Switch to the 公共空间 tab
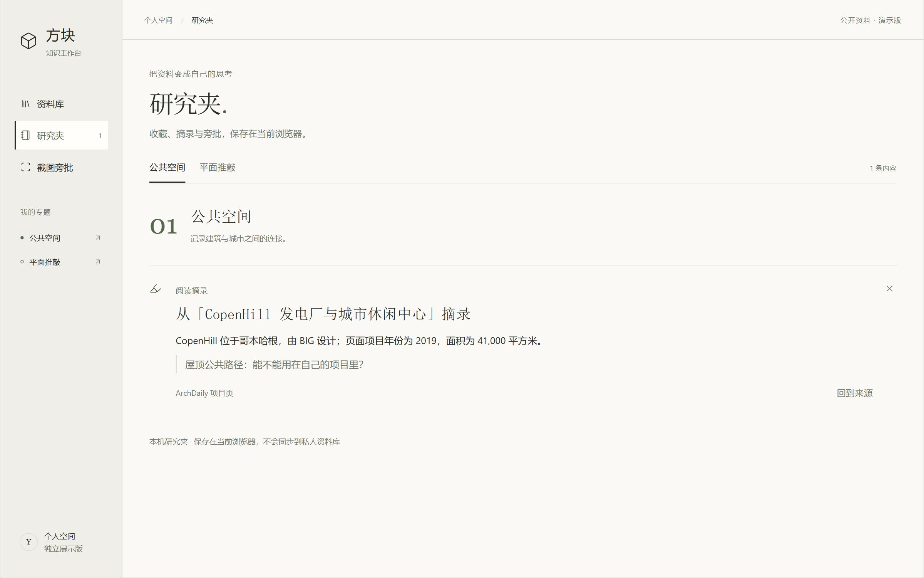The width and height of the screenshot is (924, 578). pyautogui.click(x=167, y=168)
